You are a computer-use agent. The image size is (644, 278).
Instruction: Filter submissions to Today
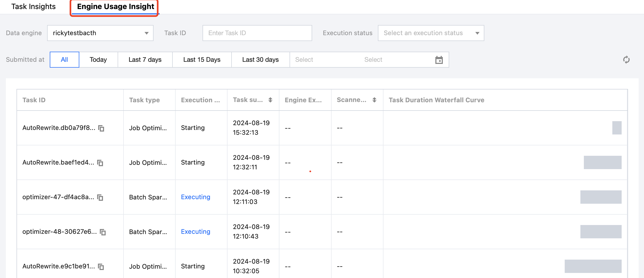click(98, 60)
